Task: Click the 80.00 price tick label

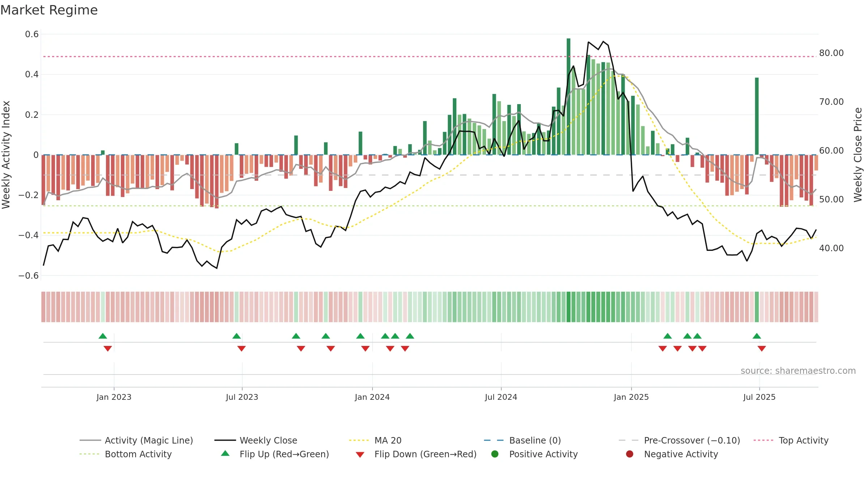Action: [831, 53]
